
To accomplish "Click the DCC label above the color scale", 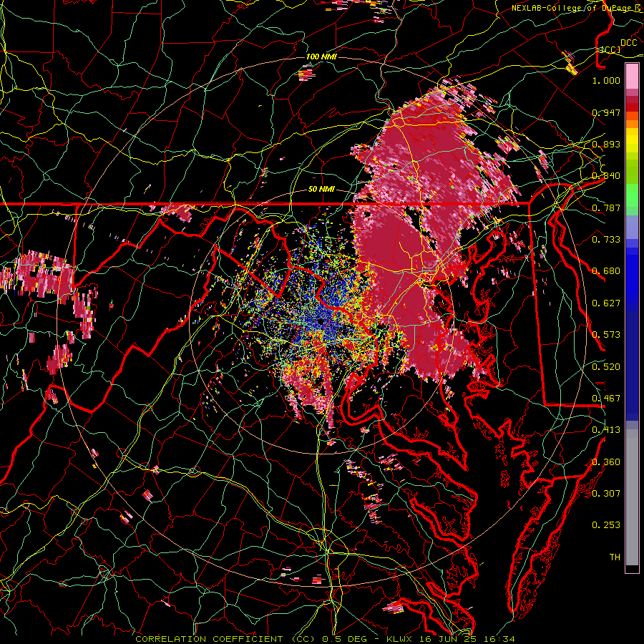I will tap(628, 43).
